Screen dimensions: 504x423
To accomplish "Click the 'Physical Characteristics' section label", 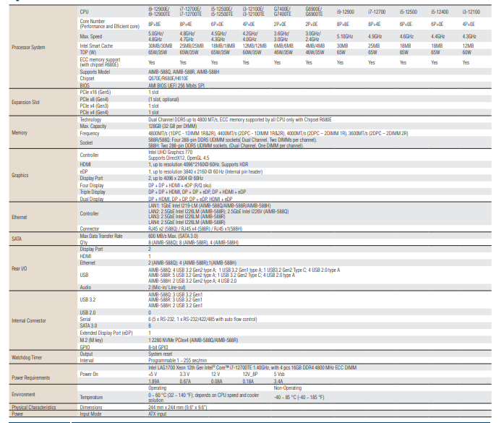I will coord(34,407).
